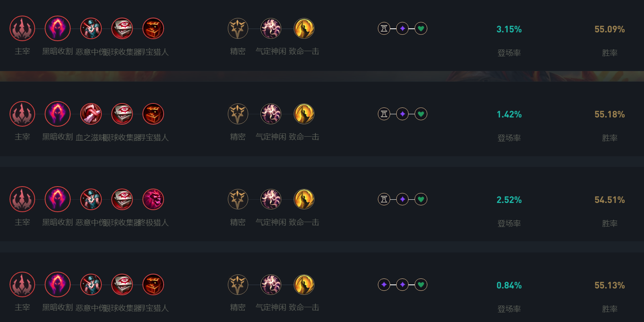Image resolution: width=644 pixels, height=322 pixels.
Task: Click Domination (主宰) icon in 3.15% row
Action: coord(22,28)
